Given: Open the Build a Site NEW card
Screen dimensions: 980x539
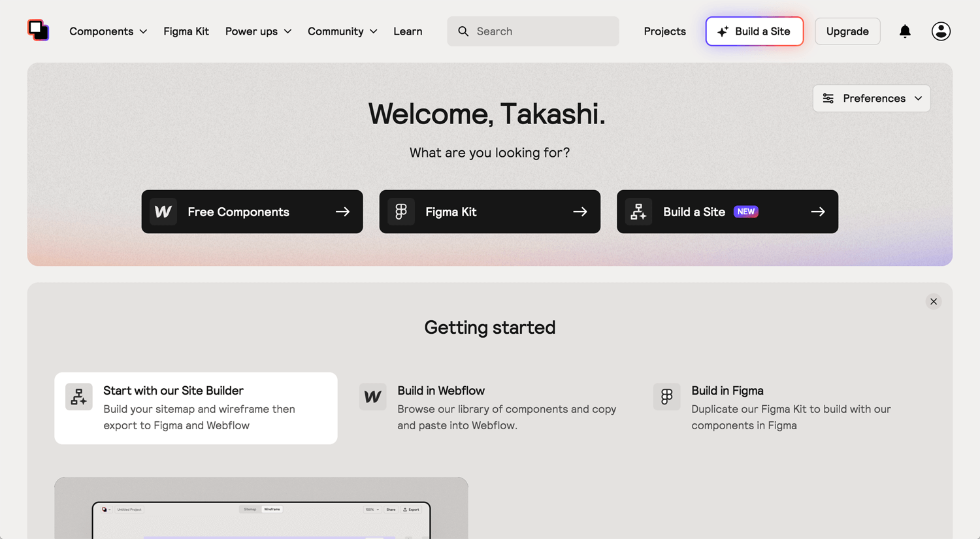Looking at the screenshot, I should tap(727, 212).
